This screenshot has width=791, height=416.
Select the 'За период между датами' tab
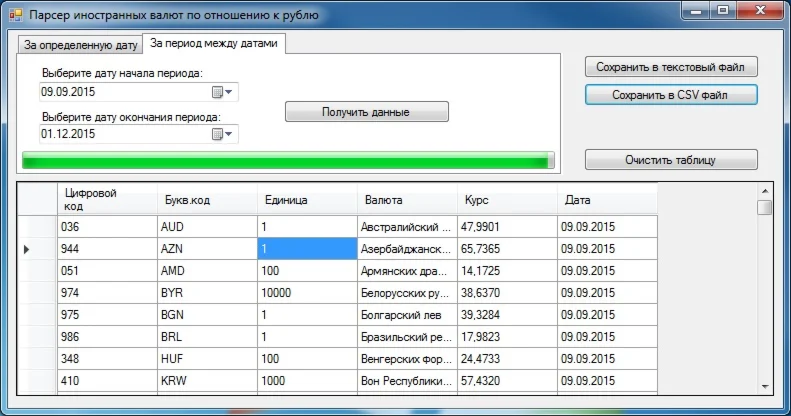tap(214, 44)
